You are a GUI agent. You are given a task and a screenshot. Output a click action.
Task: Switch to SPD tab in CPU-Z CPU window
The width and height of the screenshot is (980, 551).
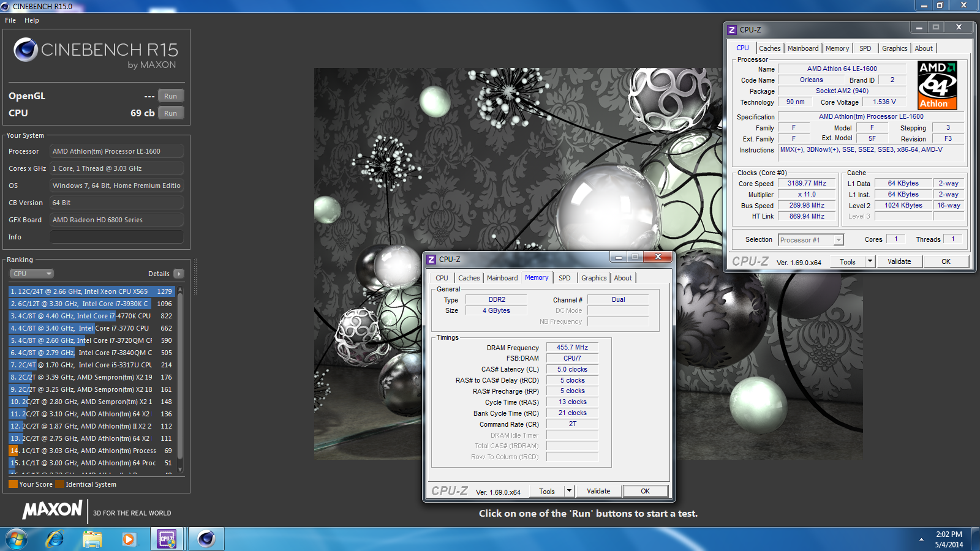(865, 48)
